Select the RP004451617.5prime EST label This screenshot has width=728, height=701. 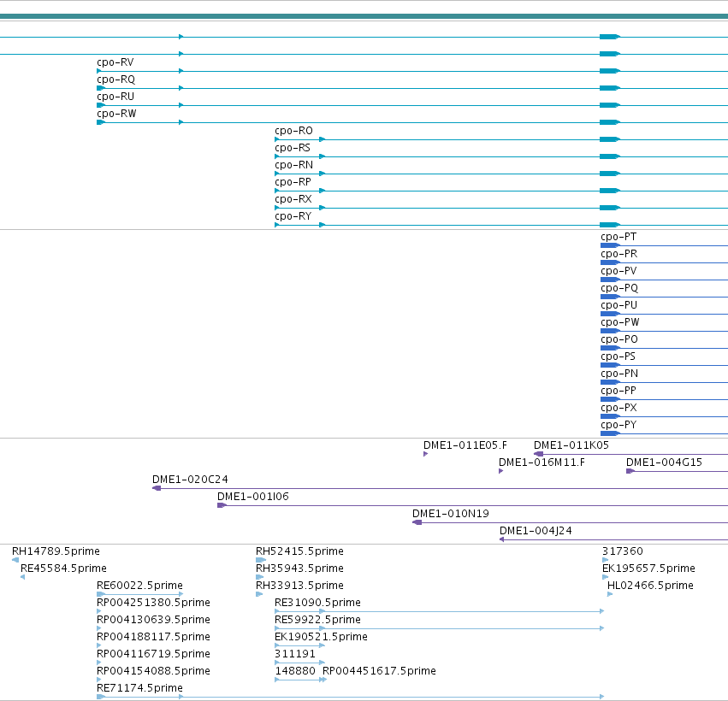click(379, 671)
